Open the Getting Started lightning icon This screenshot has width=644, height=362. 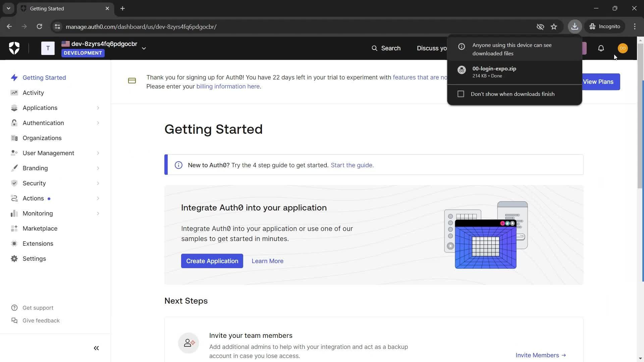point(14,78)
